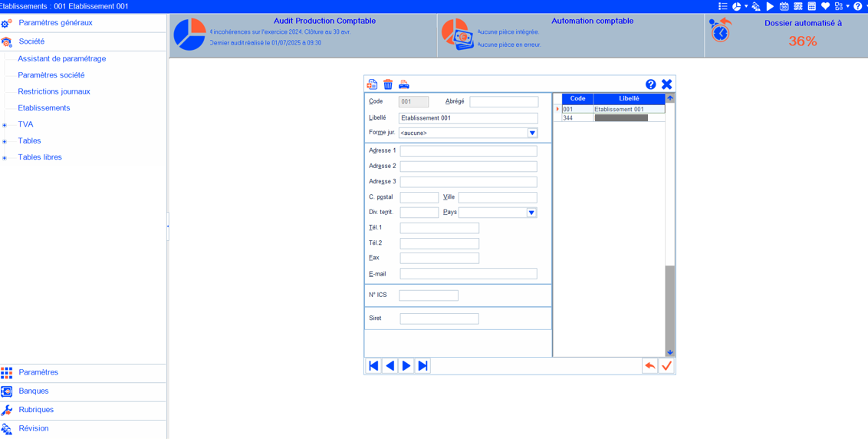Expand the Tables libres tree node
Viewport: 868px width, 439px height.
click(5, 158)
